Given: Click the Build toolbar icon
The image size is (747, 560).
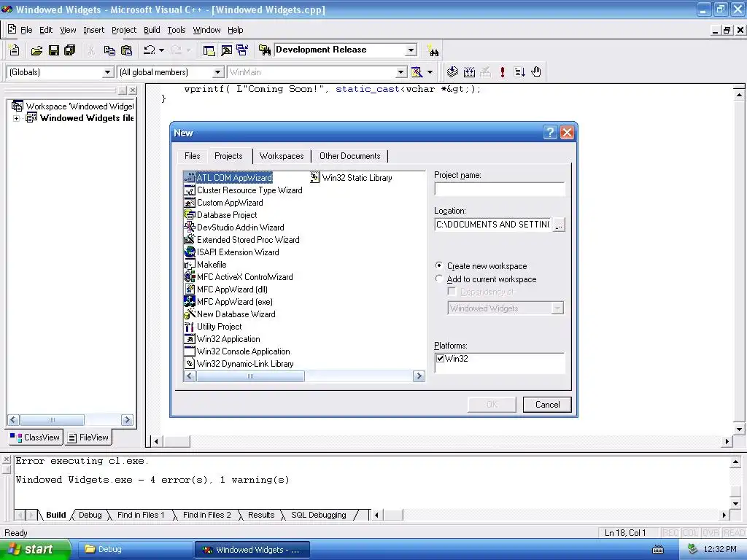Looking at the screenshot, I should click(469, 72).
